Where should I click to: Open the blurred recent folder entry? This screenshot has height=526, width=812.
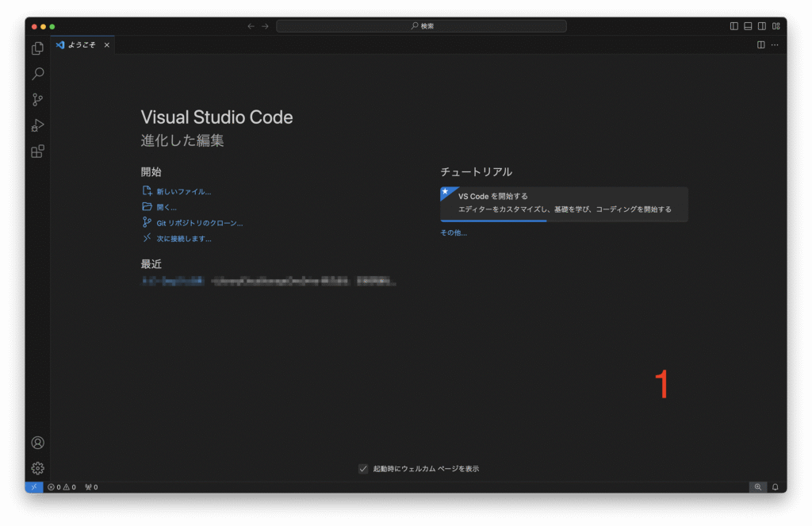click(172, 282)
